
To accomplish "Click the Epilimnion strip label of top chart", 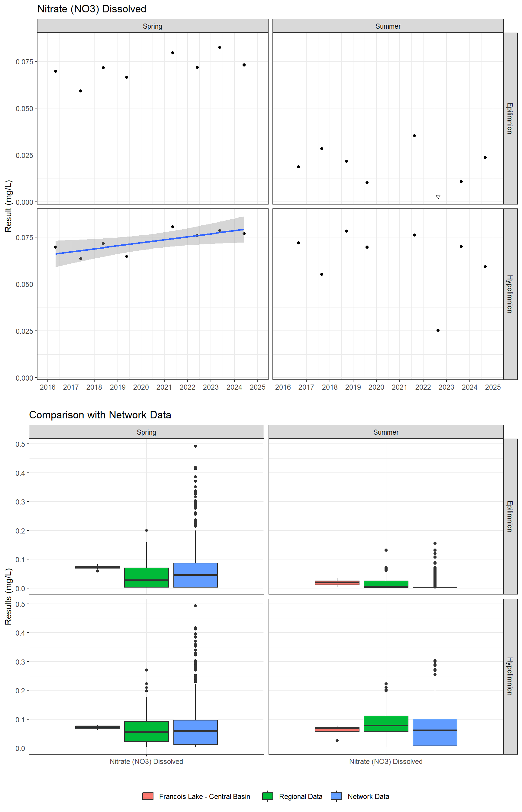I will [510, 118].
